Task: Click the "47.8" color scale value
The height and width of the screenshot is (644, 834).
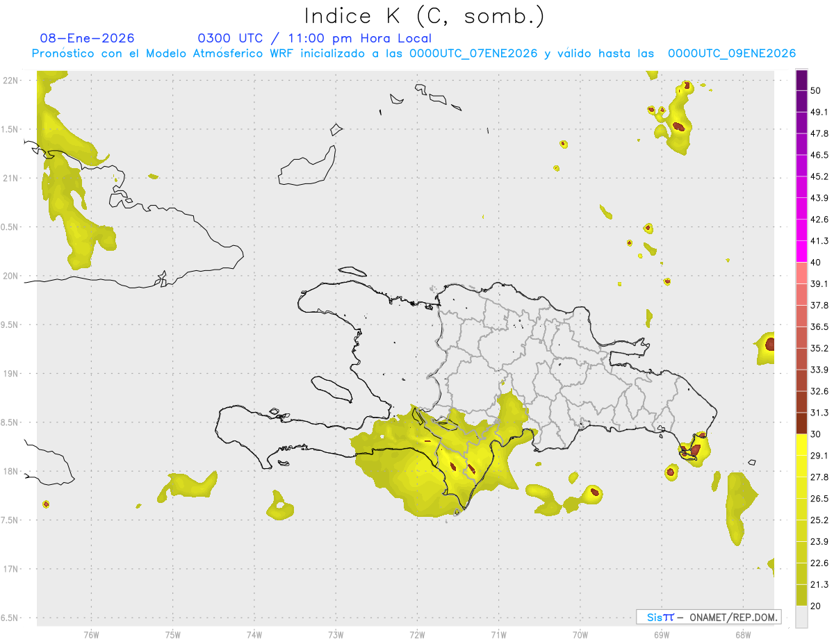Action: pos(819,134)
